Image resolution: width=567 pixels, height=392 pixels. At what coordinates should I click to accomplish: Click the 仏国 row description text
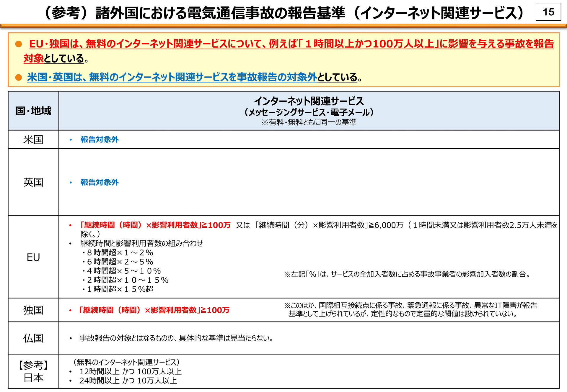[x=176, y=338]
